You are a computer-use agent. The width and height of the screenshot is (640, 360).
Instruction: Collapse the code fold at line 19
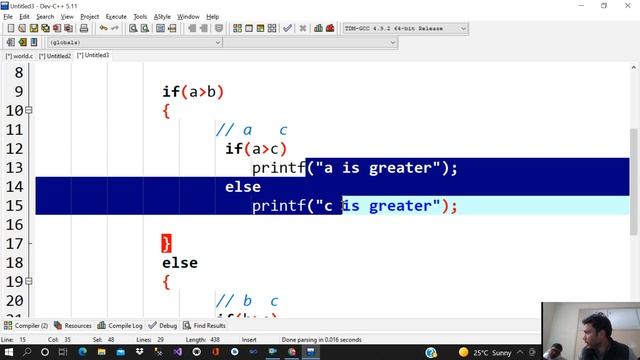(x=29, y=281)
